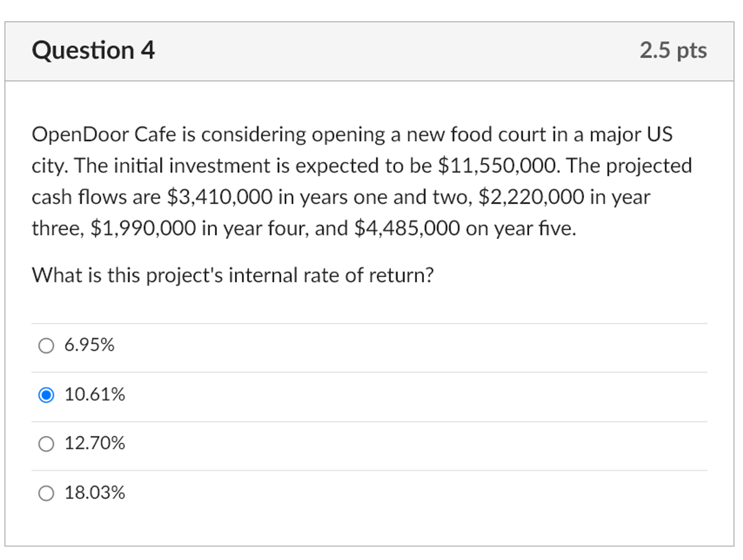Click the gray question header bar
Viewport: 743px width, 560px height.
click(371, 51)
